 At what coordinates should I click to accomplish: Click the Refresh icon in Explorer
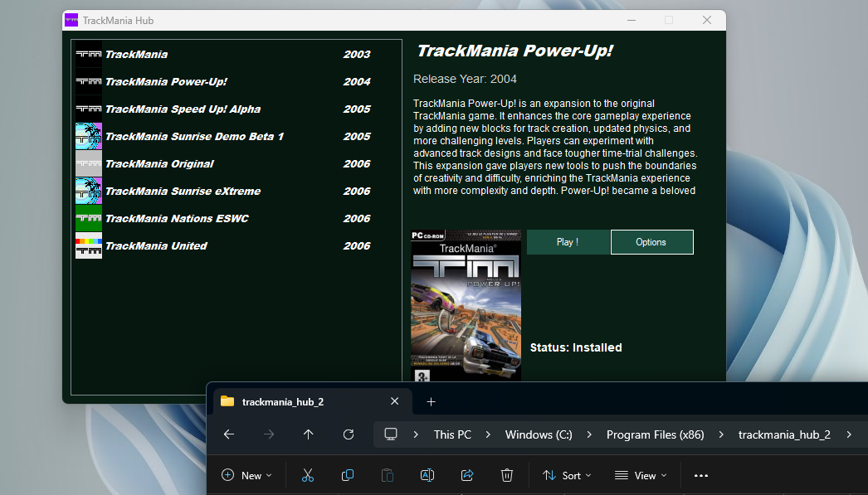[349, 434]
